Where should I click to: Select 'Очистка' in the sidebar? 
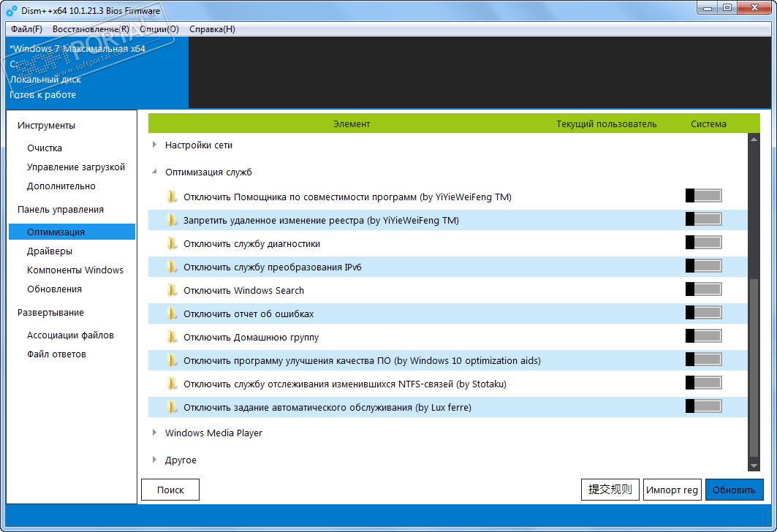[x=45, y=148]
